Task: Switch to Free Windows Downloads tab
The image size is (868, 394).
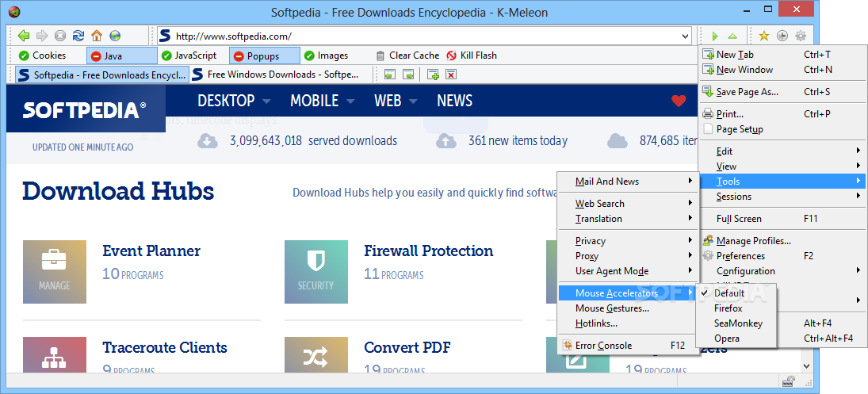Action: [279, 75]
